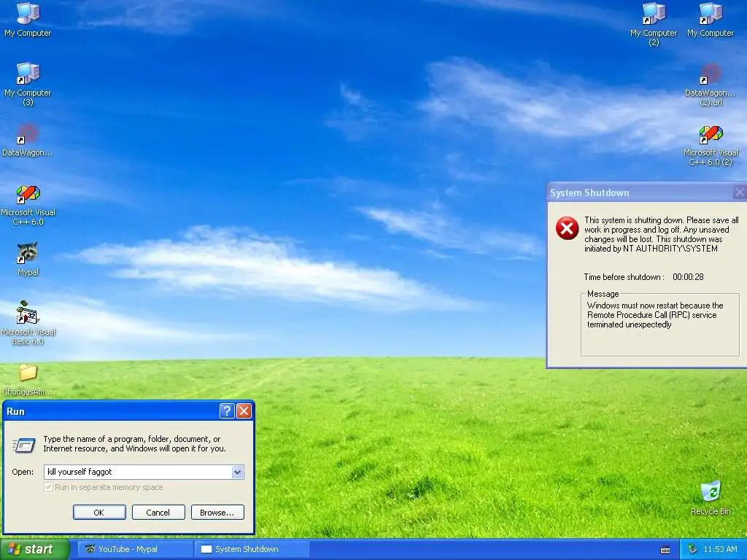Click the System Shutdown title bar text

589,192
